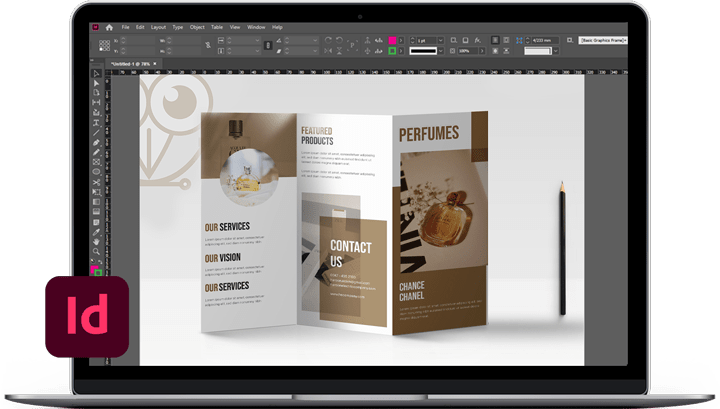Expand the fill color options arrow
The height and width of the screenshot is (409, 720).
tap(401, 40)
